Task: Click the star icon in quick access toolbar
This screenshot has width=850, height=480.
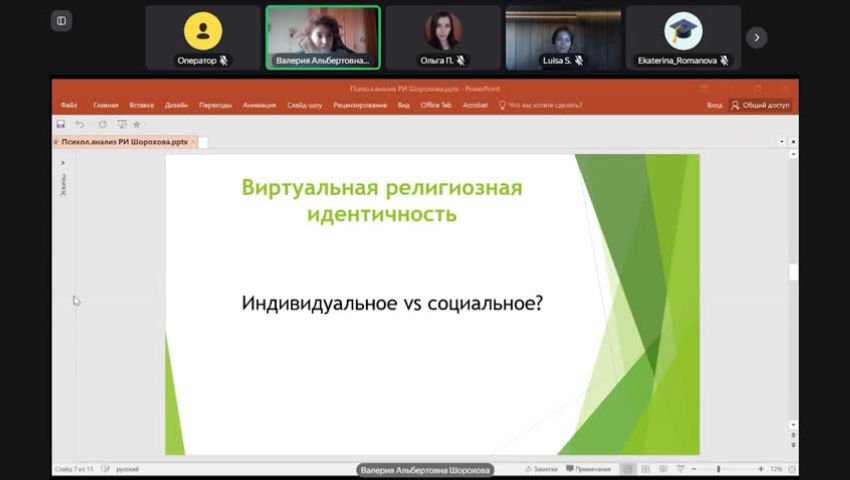Action: (x=137, y=124)
